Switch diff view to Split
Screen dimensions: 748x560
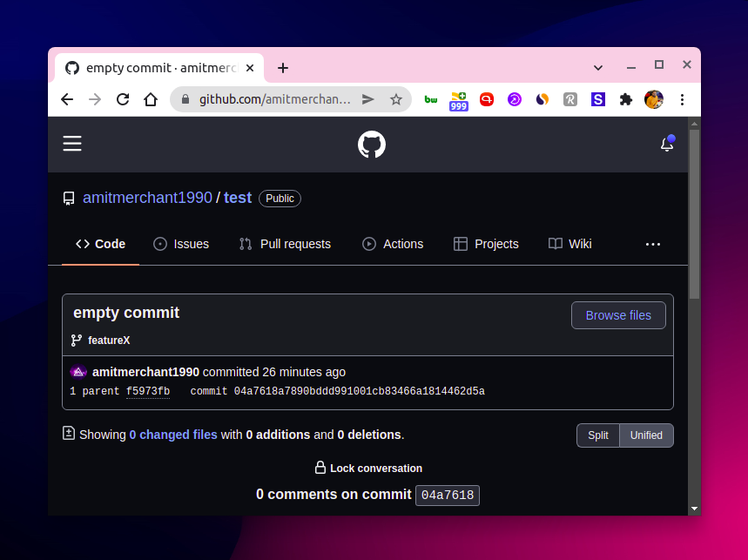598,435
